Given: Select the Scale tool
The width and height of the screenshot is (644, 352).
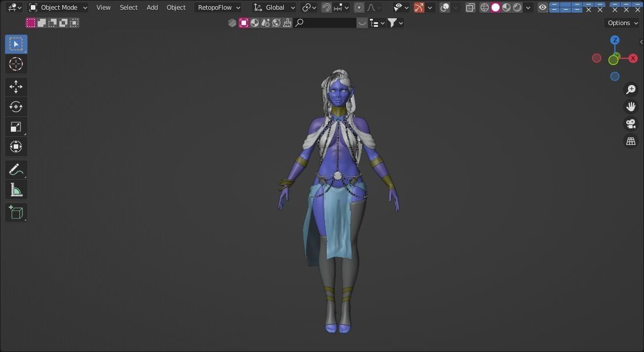Looking at the screenshot, I should coord(16,127).
